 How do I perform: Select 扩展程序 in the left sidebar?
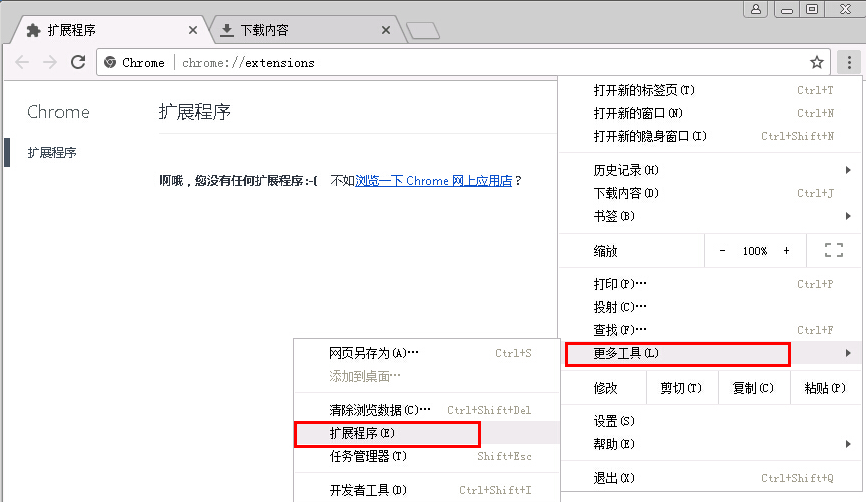52,152
